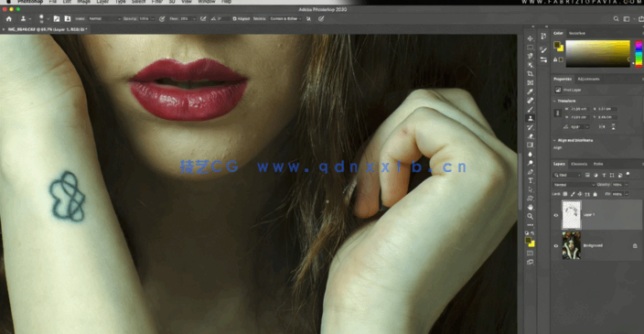This screenshot has height=334, width=644.
Task: Select the History Brush tool
Action: [x=531, y=127]
